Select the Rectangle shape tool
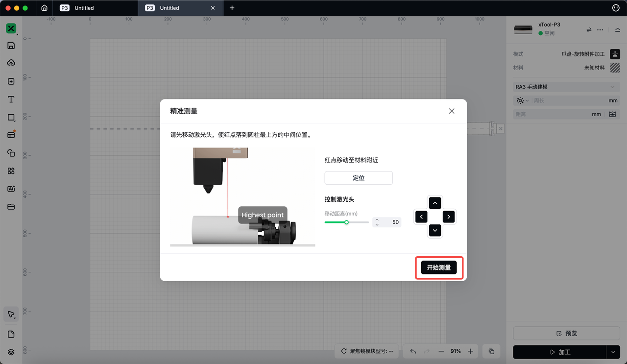The height and width of the screenshot is (364, 627). 11,118
